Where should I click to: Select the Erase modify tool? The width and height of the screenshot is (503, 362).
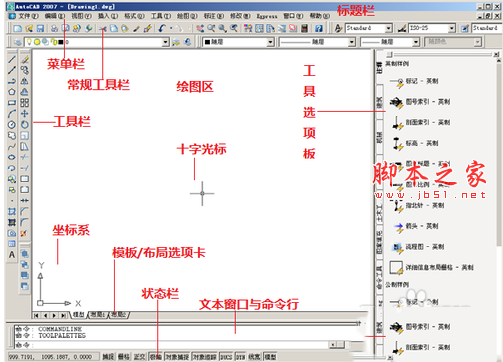pos(25,59)
